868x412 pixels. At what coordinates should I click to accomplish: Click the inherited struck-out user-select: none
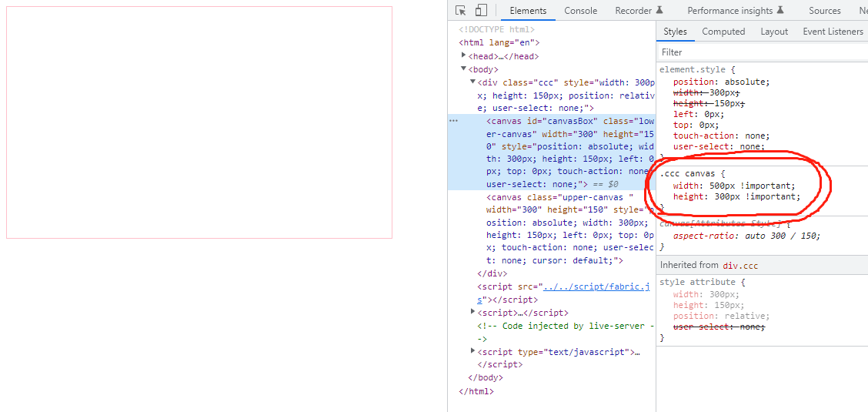coord(719,327)
